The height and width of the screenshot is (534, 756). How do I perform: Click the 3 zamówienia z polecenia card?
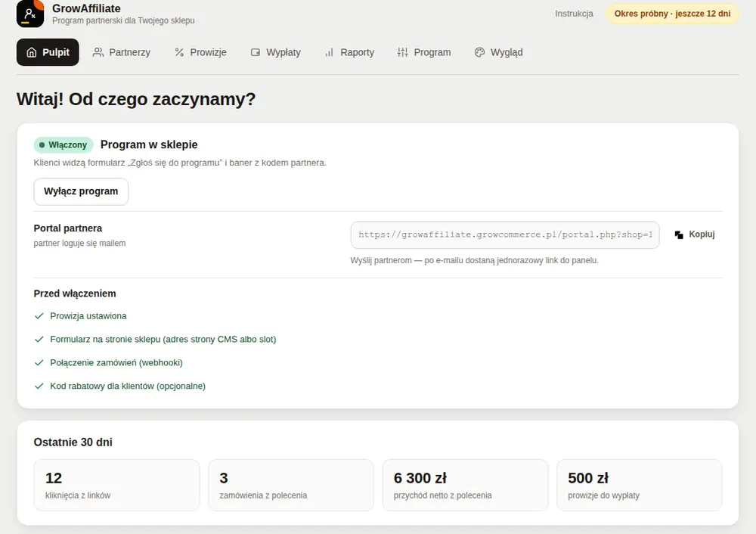(291, 486)
